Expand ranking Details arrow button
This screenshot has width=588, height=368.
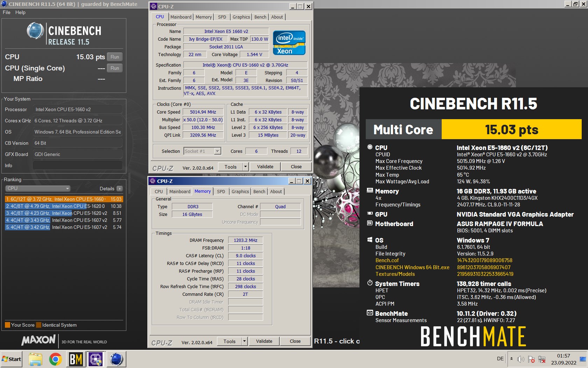tap(120, 189)
